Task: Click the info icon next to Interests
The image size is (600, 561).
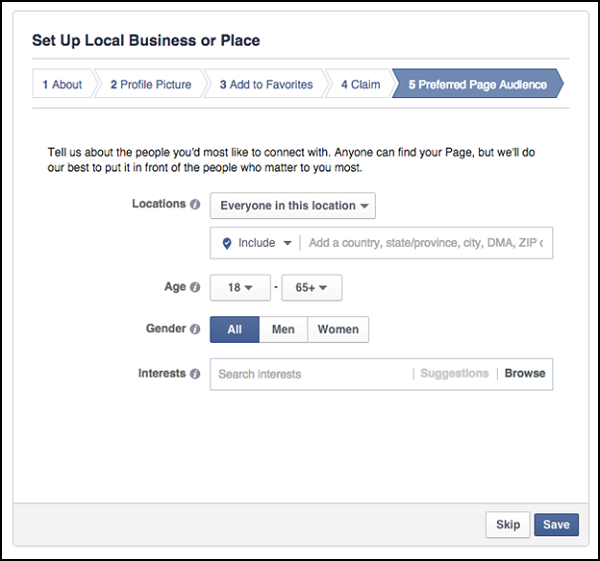Action: (x=196, y=374)
